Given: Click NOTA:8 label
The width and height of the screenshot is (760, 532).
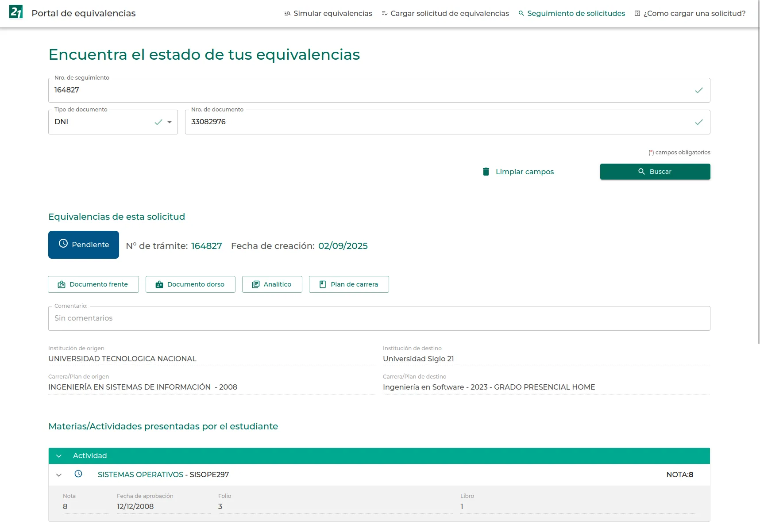Looking at the screenshot, I should coord(680,475).
